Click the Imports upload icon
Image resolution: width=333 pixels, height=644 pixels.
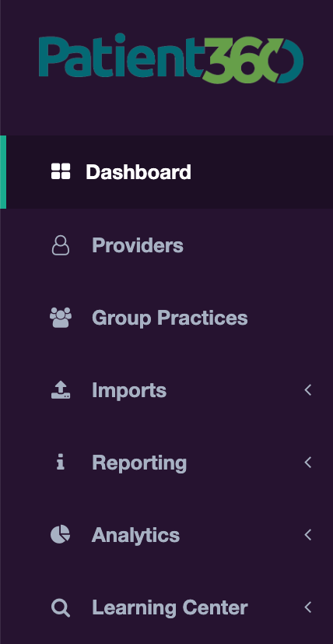coord(61,390)
